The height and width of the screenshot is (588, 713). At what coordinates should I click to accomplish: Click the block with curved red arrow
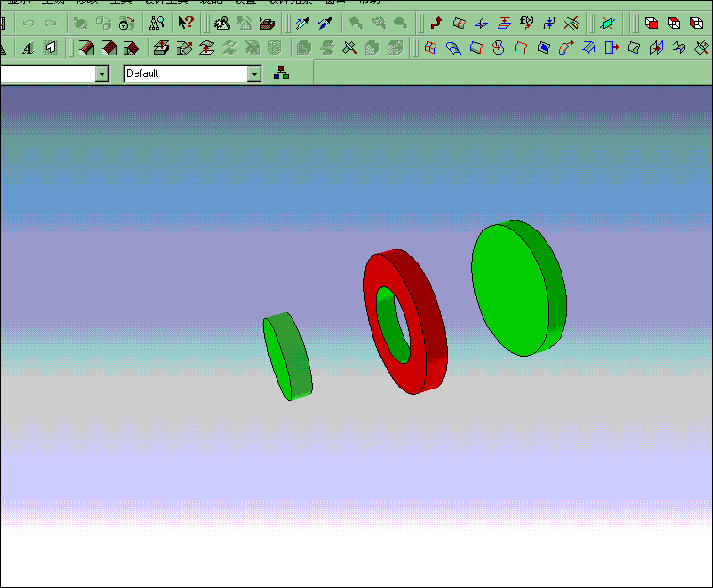(184, 47)
